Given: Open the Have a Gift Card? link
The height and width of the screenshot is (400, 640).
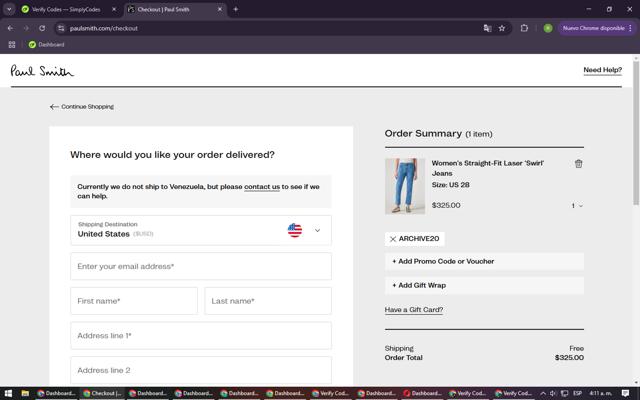Looking at the screenshot, I should 413,310.
